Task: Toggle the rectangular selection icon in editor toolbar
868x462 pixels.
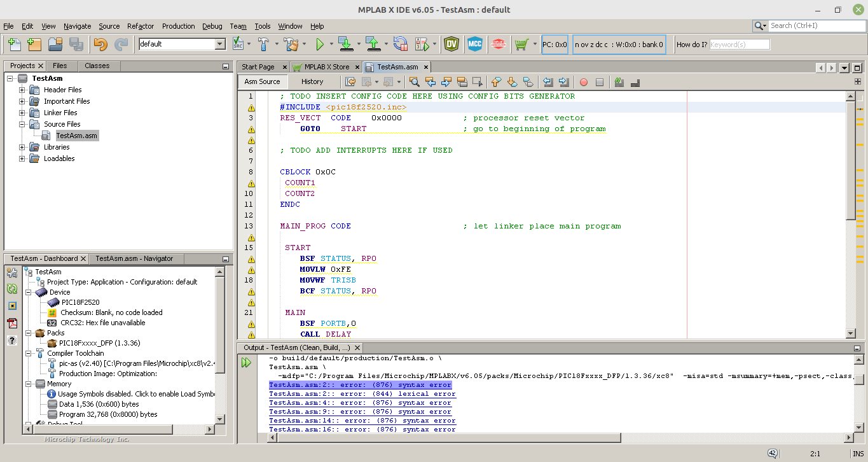Action: 477,81
